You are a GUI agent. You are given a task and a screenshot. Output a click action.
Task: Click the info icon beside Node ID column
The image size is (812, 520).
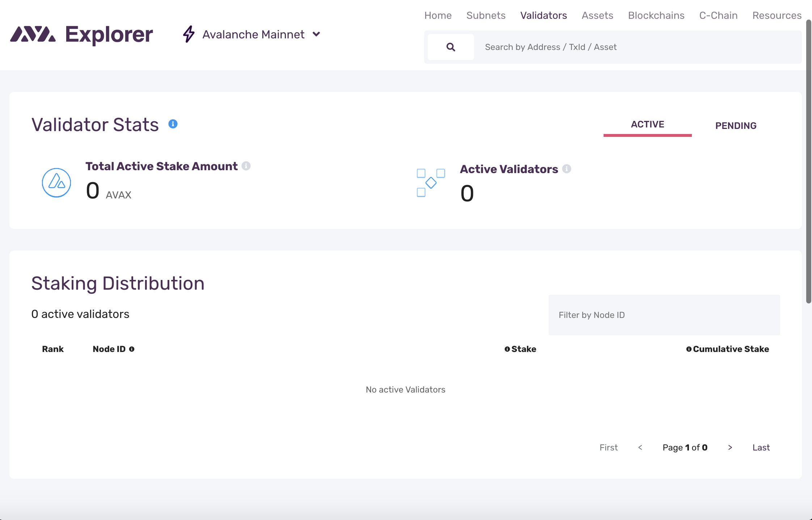(132, 349)
